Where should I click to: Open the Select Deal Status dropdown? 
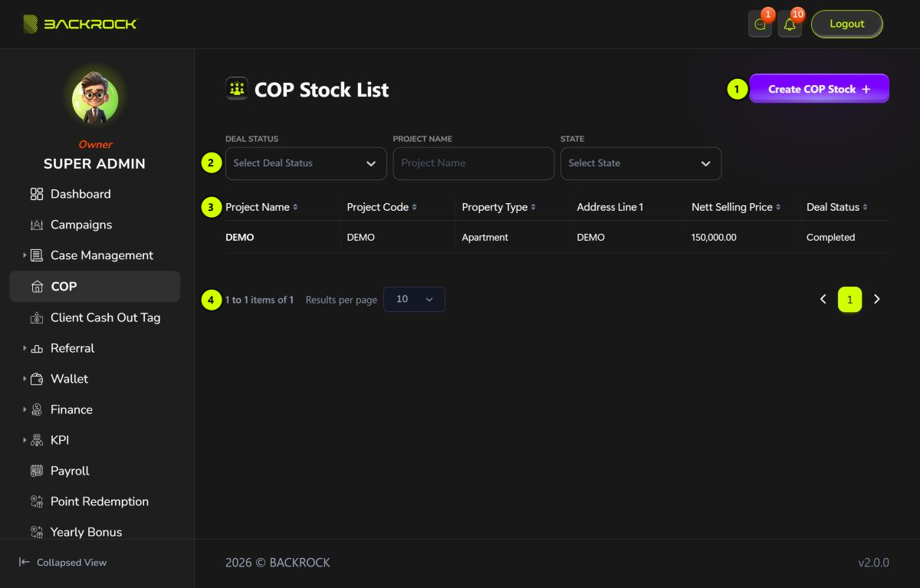(x=306, y=163)
